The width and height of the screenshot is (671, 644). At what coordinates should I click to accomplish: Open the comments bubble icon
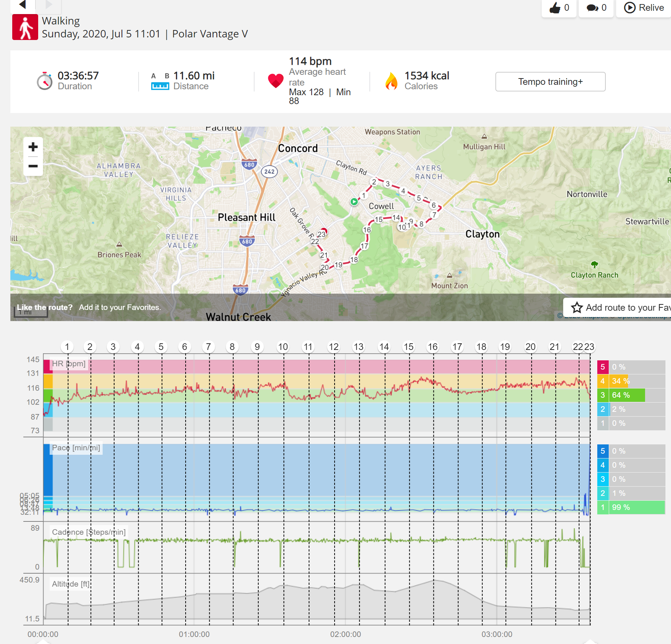592,8
